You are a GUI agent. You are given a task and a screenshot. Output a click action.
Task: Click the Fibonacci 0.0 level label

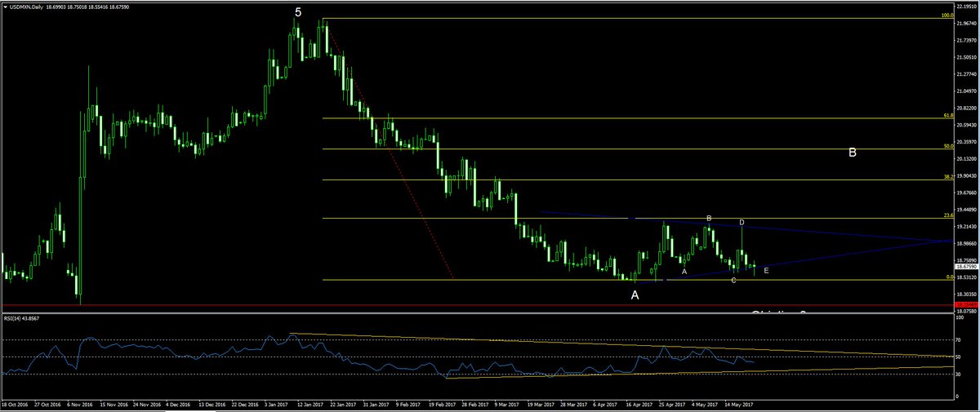point(950,277)
